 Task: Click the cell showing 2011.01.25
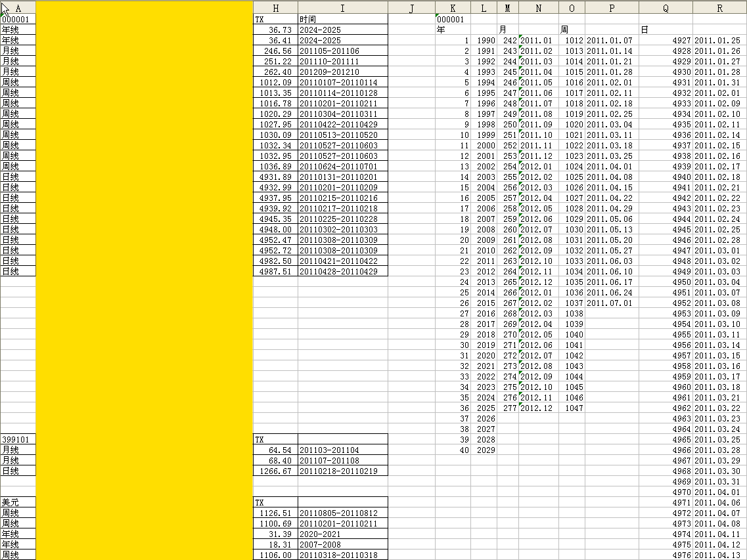[719, 41]
